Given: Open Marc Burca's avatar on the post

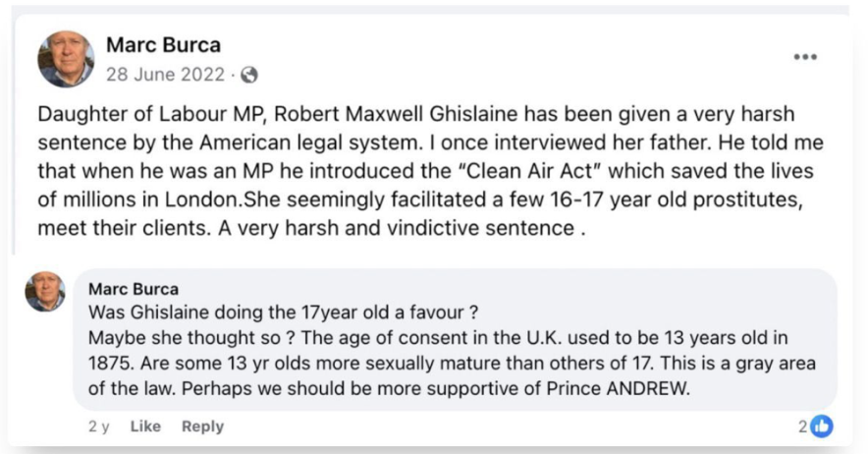Looking at the screenshot, I should pyautogui.click(x=66, y=58).
